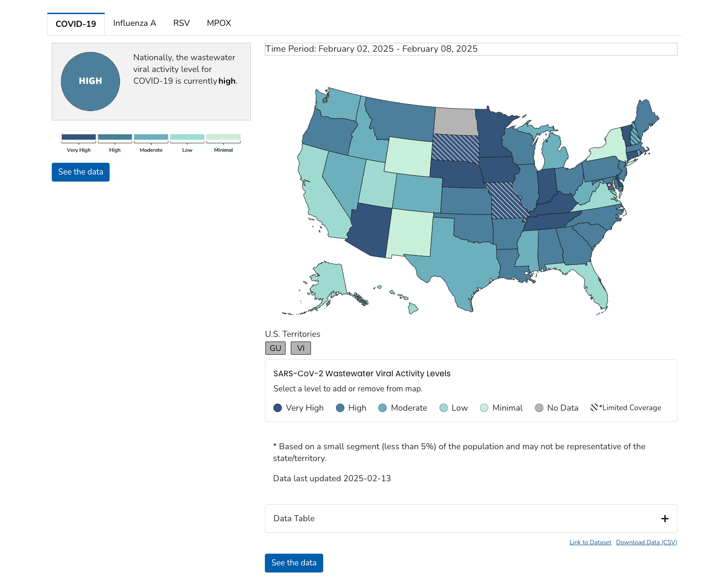
Task: Toggle the High level legend filter
Action: (340, 408)
